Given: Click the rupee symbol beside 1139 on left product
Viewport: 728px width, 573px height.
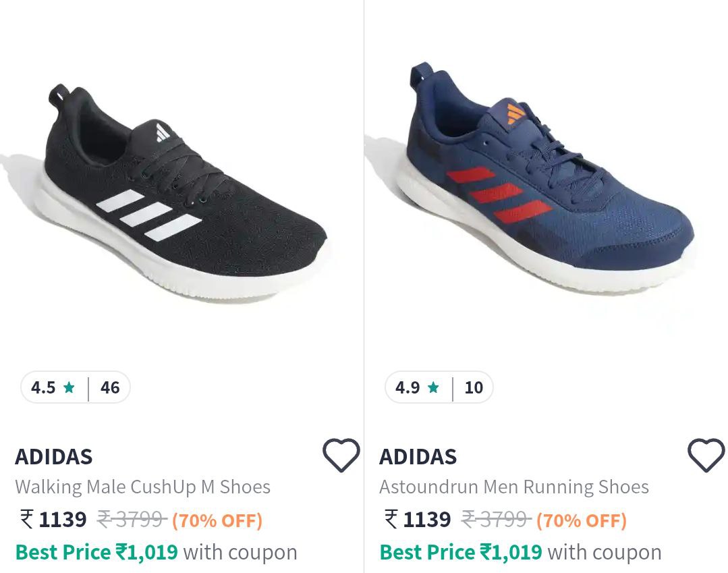Looking at the screenshot, I should (25, 519).
